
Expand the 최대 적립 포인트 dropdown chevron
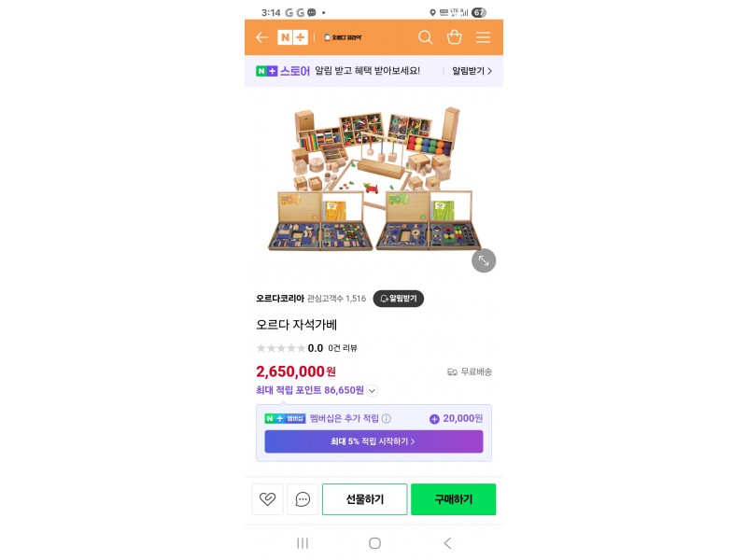click(372, 390)
